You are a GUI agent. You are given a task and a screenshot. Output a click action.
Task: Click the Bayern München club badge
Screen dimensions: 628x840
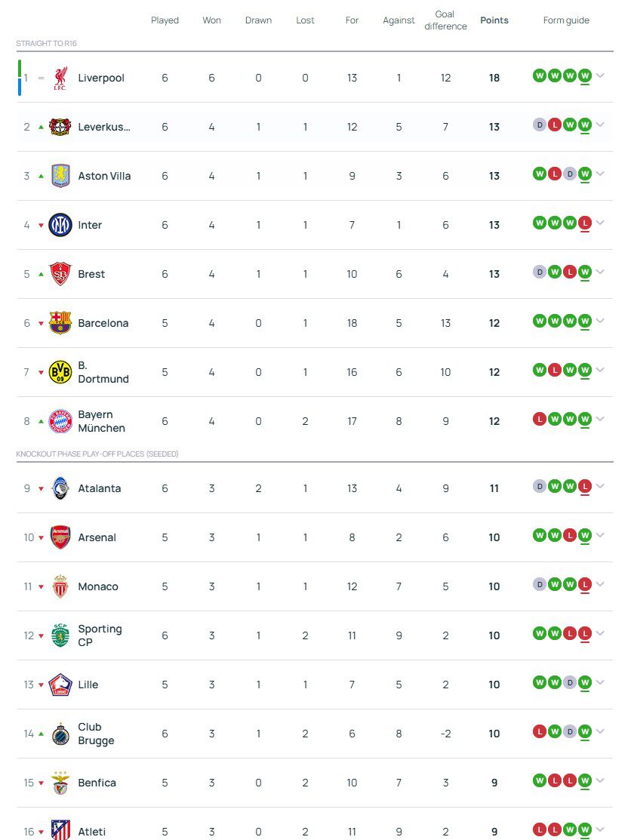pyautogui.click(x=60, y=421)
